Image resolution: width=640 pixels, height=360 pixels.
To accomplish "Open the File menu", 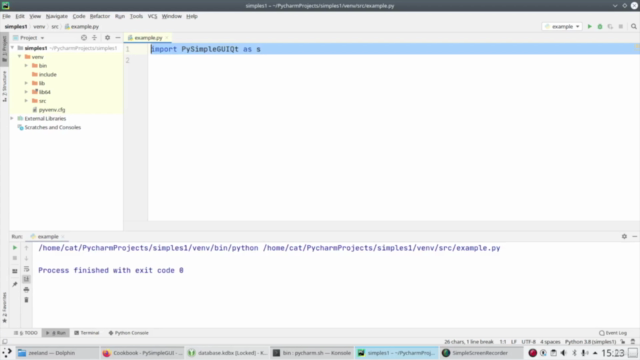I will pyautogui.click(x=7, y=16).
